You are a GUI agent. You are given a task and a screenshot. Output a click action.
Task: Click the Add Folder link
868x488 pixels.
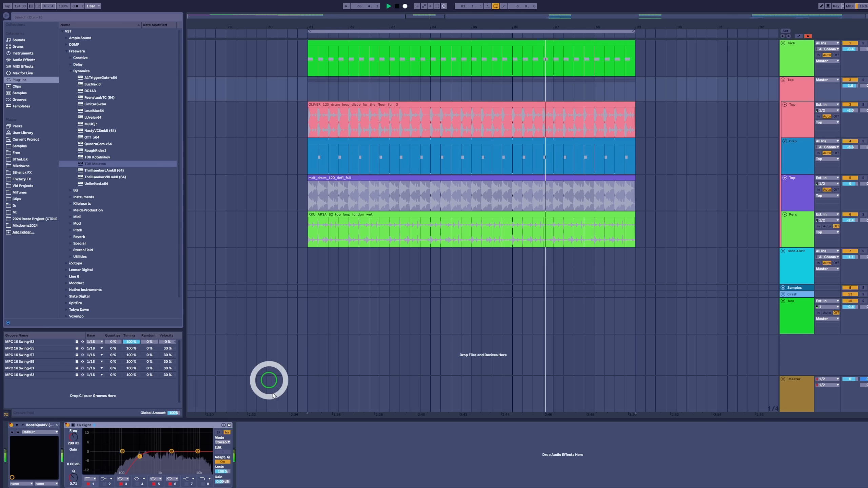point(23,232)
